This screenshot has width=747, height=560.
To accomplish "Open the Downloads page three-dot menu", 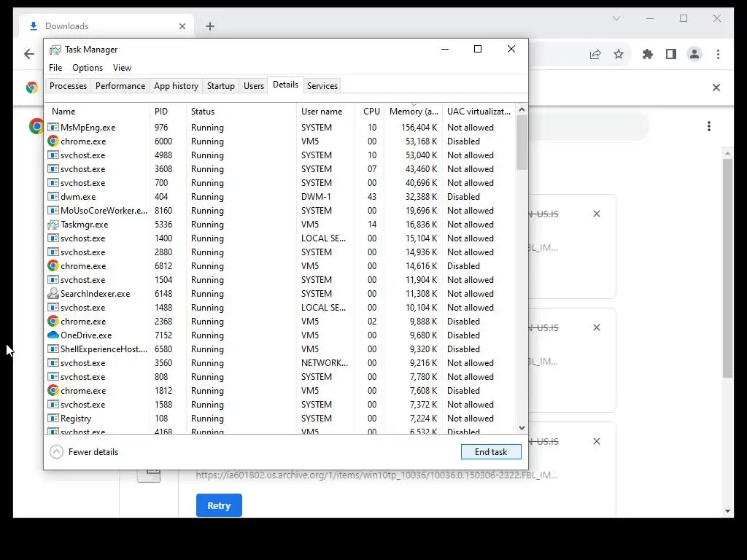I will [x=709, y=126].
